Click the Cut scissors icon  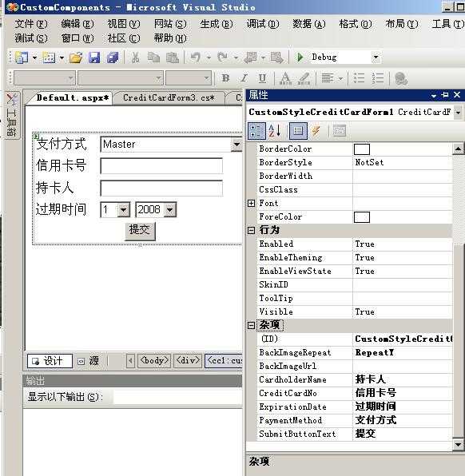[x=136, y=58]
